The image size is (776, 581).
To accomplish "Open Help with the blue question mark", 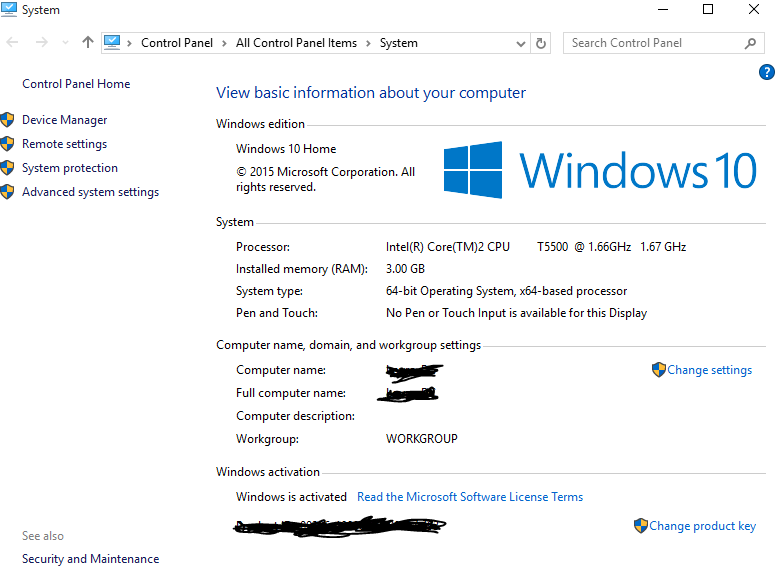I will (767, 72).
